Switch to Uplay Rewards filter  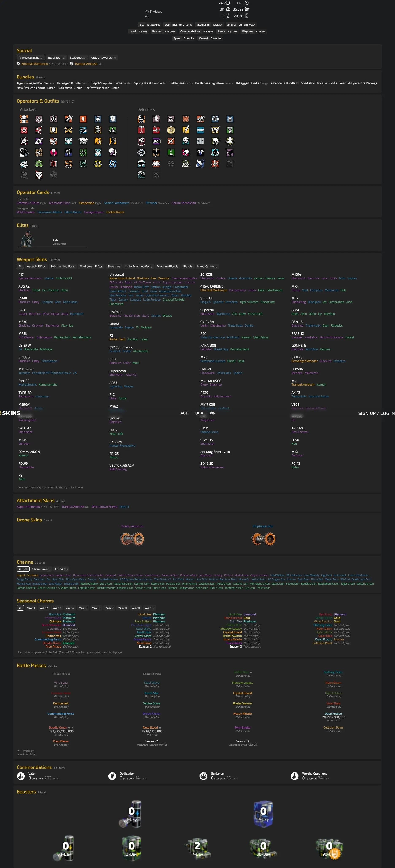(103, 58)
